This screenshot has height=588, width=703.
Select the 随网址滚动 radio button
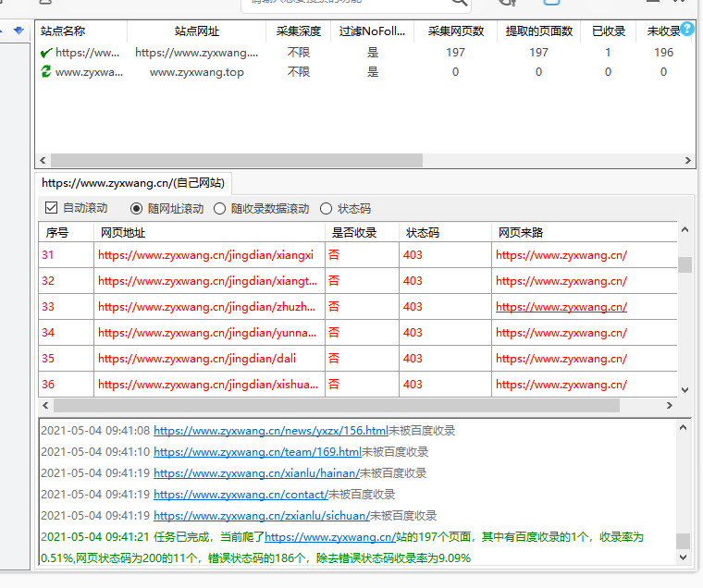137,209
